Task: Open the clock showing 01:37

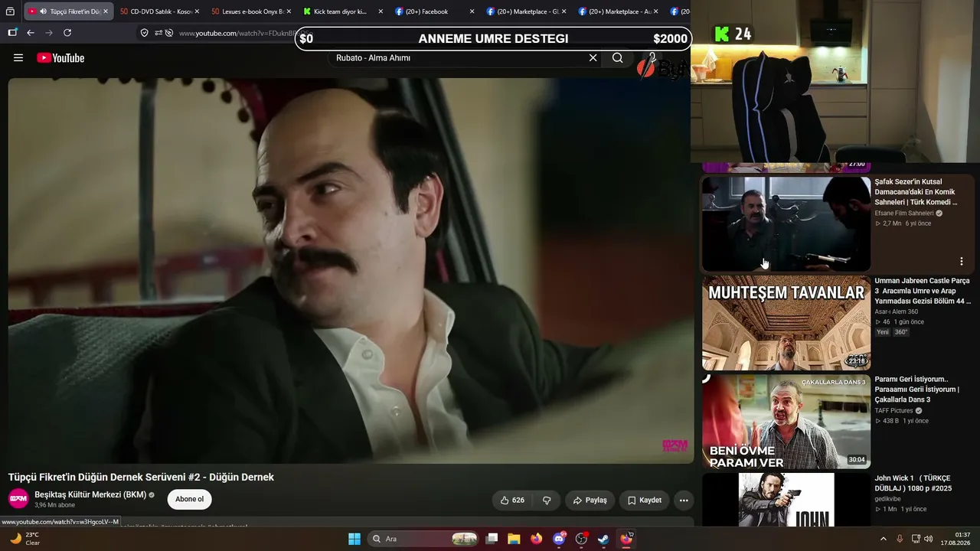Action: click(957, 539)
